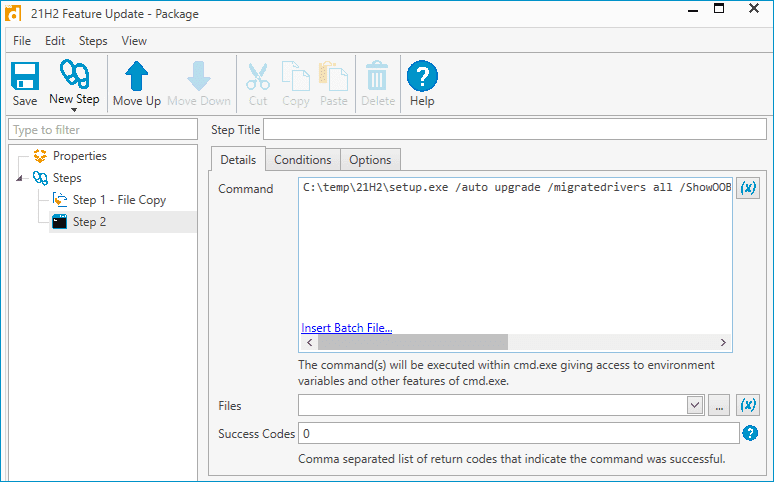The height and width of the screenshot is (482, 774).
Task: Click the Copy toolbar icon
Action: [x=296, y=77]
